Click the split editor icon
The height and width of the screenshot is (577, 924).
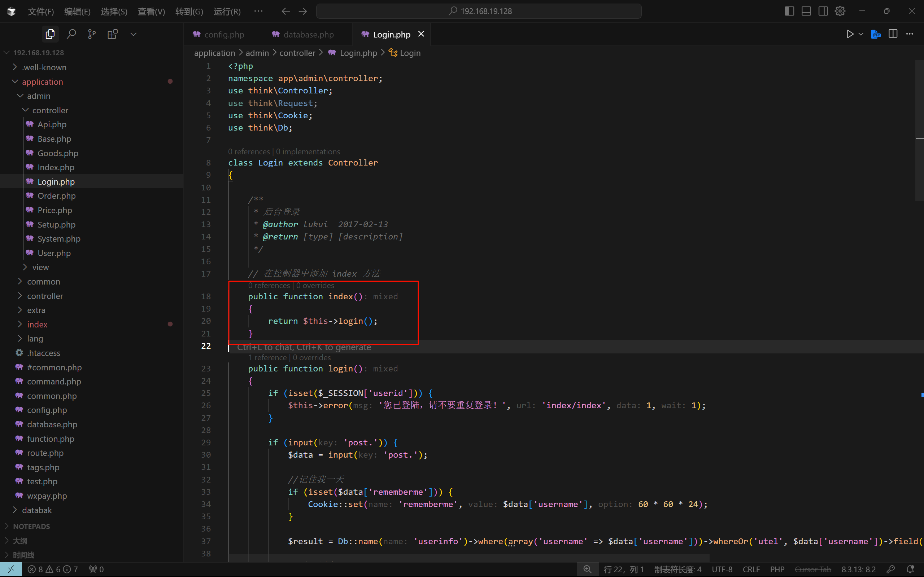coord(893,34)
